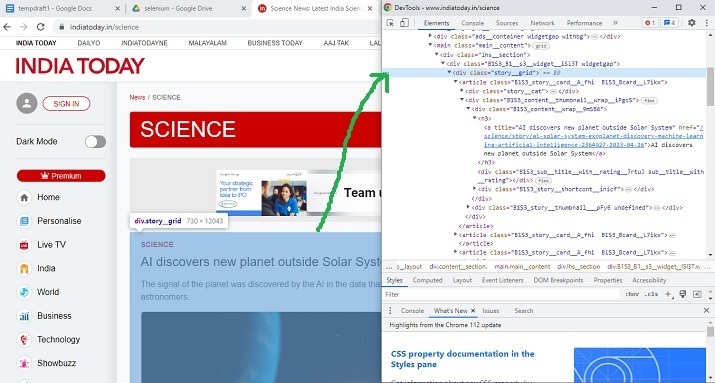
Task: Click the user profile avatar icon
Action: [x=26, y=104]
